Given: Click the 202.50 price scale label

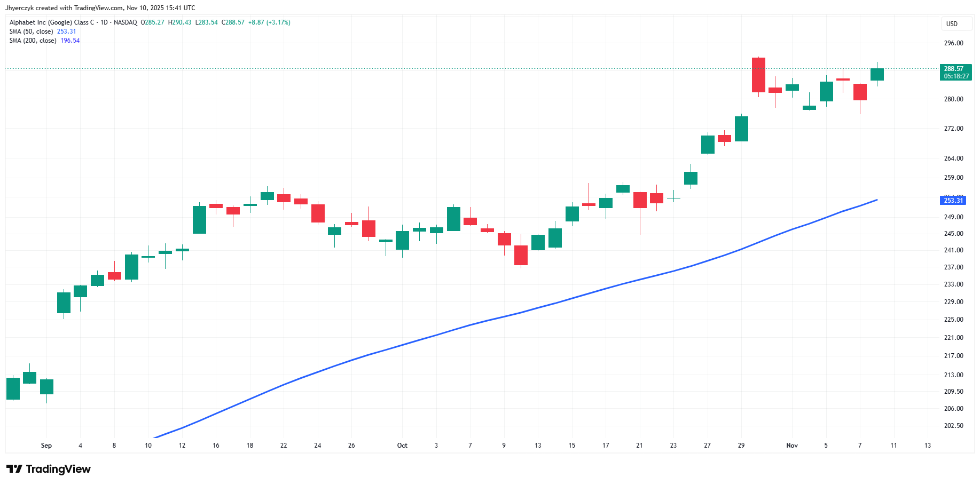Looking at the screenshot, I should click(953, 426).
